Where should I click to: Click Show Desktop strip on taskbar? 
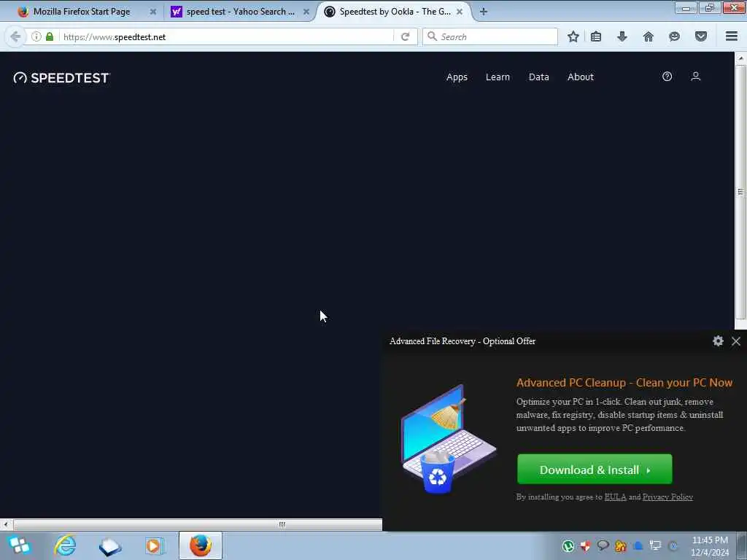[x=742, y=545]
